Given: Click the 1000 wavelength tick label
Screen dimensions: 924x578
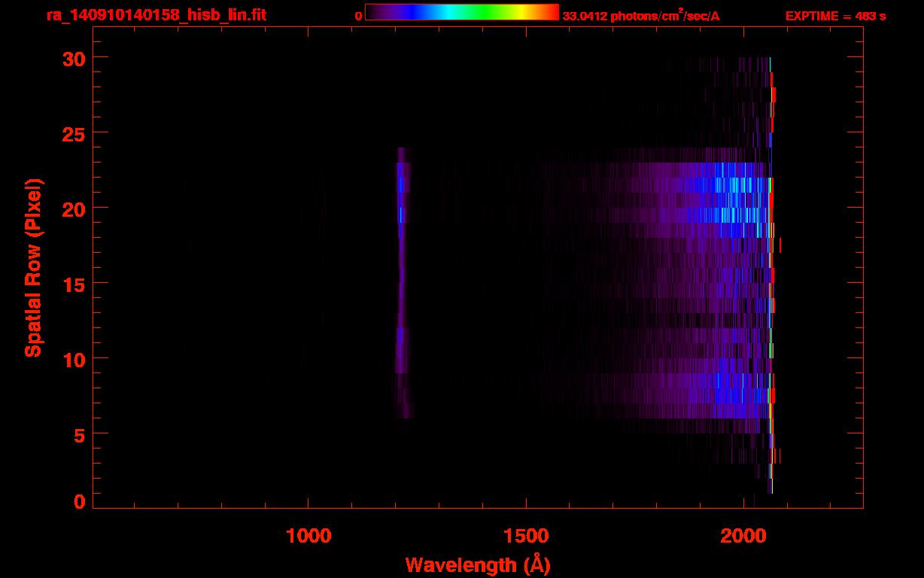Looking at the screenshot, I should click(309, 535).
